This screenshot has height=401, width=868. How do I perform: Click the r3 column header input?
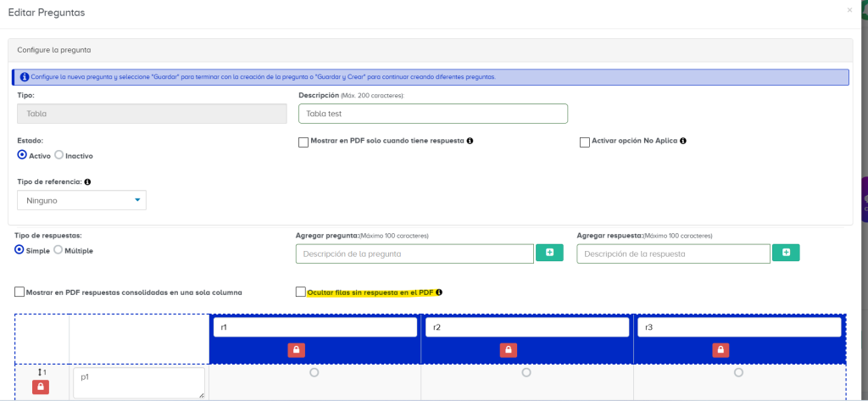[x=739, y=327]
